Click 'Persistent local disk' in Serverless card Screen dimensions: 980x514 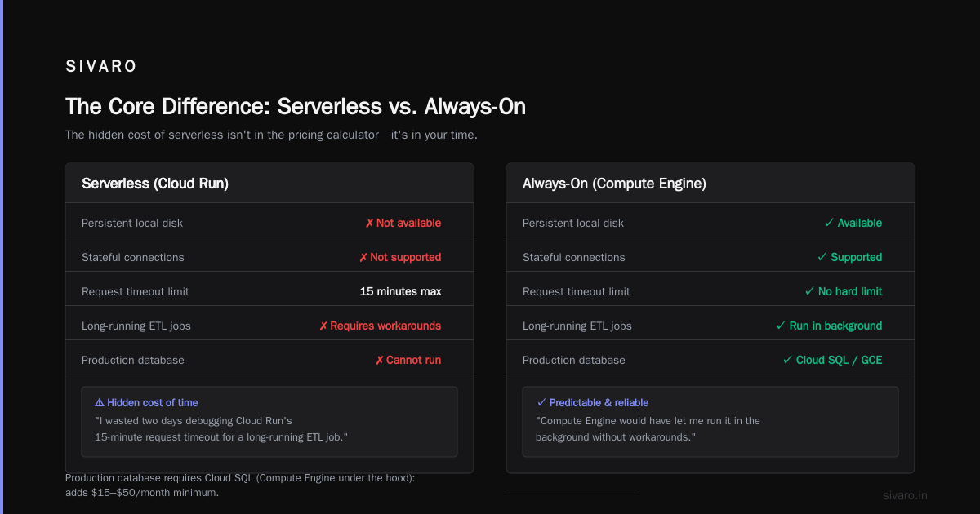pyautogui.click(x=132, y=223)
